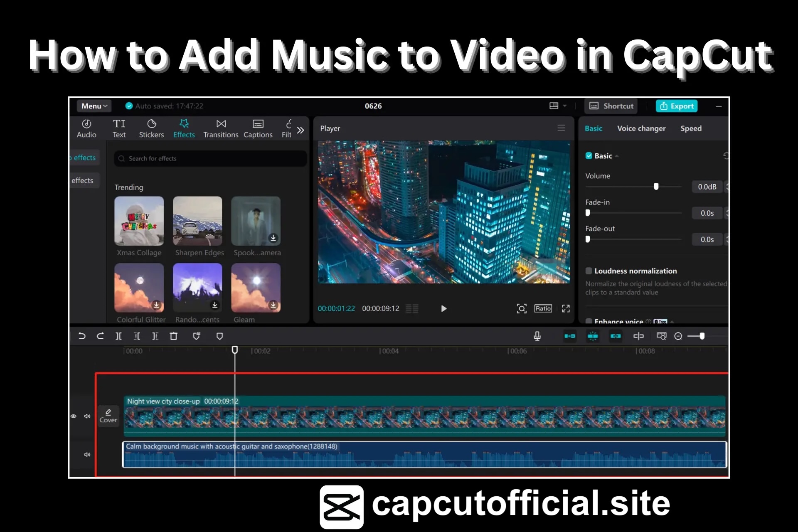Switch to the Voice changer tab
This screenshot has height=532, width=798.
tap(641, 128)
